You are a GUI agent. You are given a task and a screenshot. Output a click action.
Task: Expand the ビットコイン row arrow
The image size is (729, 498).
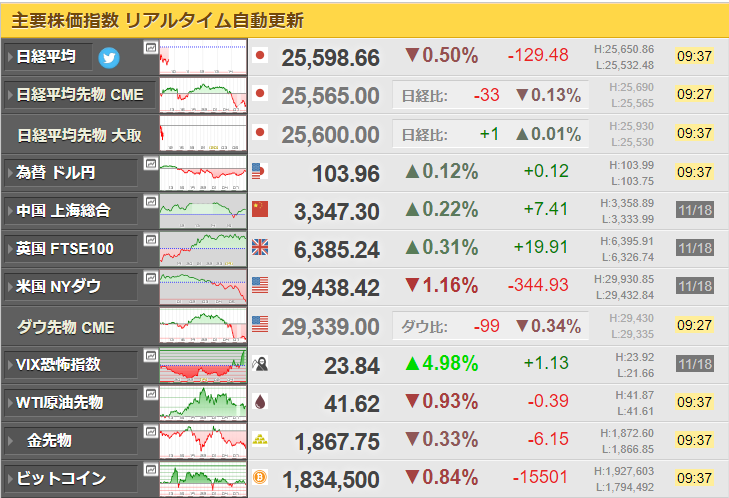[x=10, y=478]
